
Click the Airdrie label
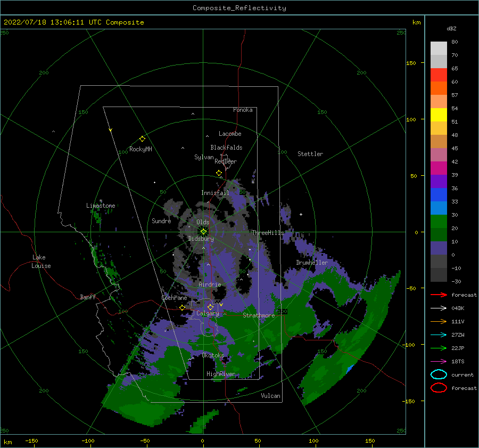click(x=210, y=284)
